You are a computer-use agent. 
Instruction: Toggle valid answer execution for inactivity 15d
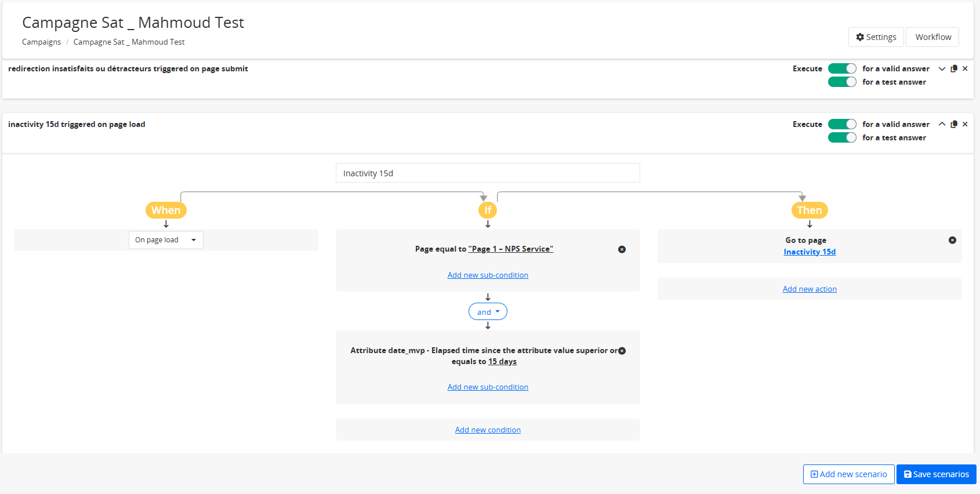click(842, 124)
